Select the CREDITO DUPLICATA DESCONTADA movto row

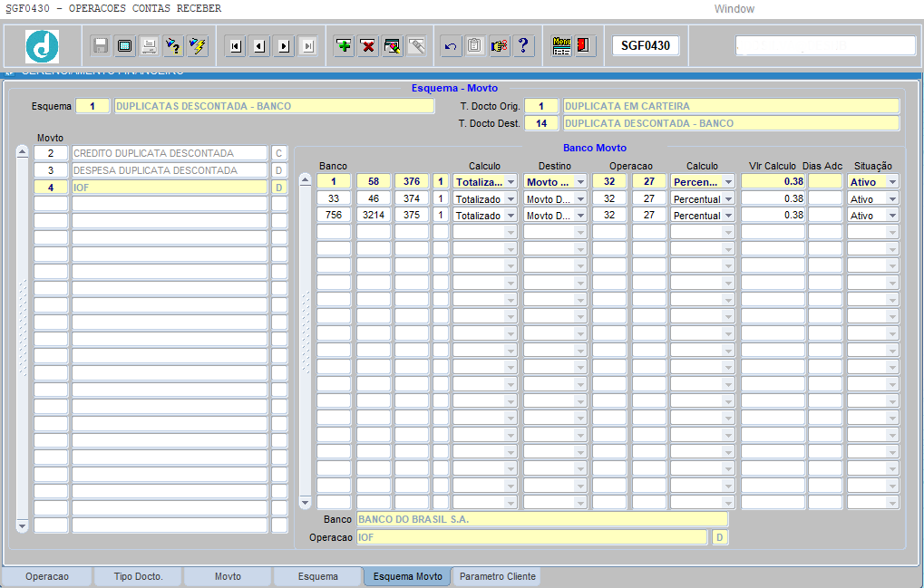pyautogui.click(x=170, y=153)
